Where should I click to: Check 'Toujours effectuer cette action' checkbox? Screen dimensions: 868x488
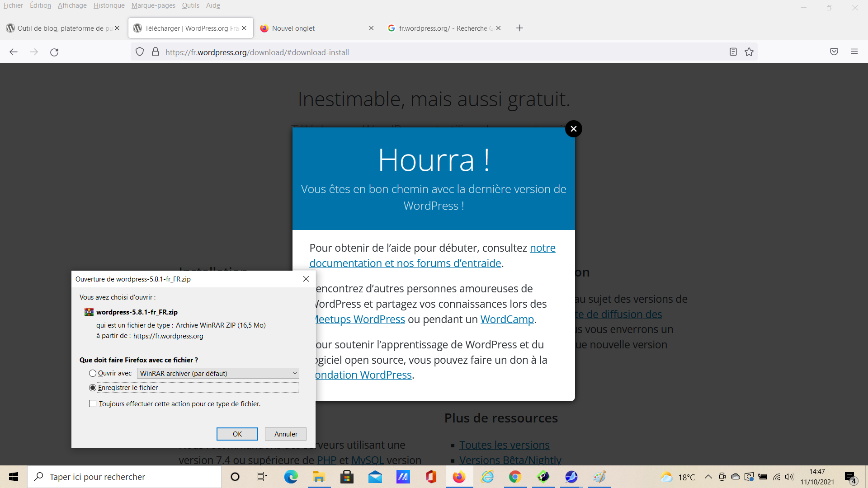93,404
